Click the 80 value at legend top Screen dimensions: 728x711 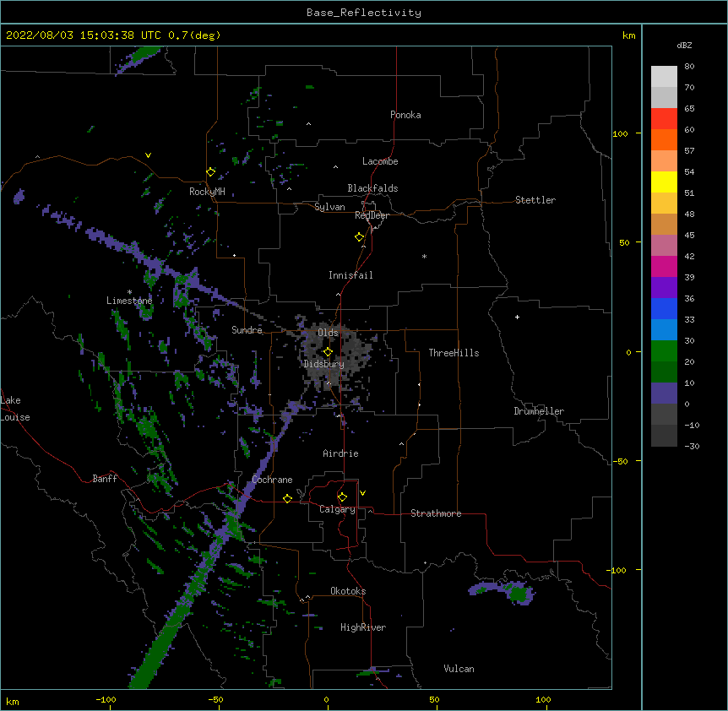(689, 67)
